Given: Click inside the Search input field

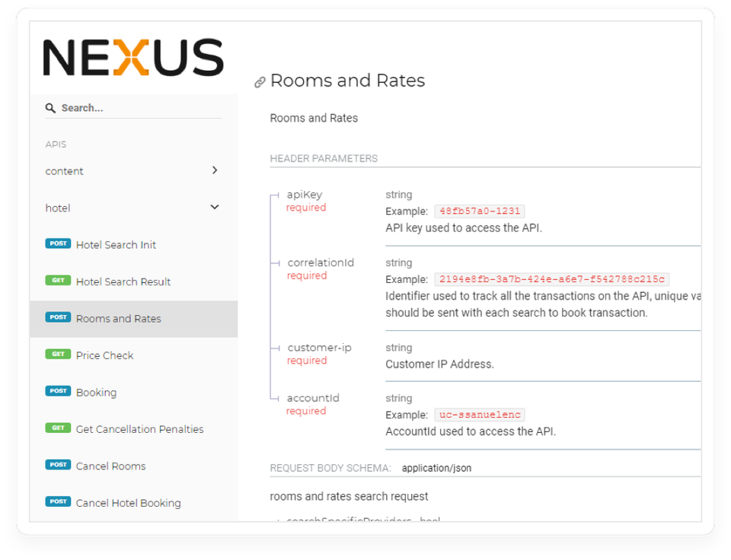Looking at the screenshot, I should [137, 108].
